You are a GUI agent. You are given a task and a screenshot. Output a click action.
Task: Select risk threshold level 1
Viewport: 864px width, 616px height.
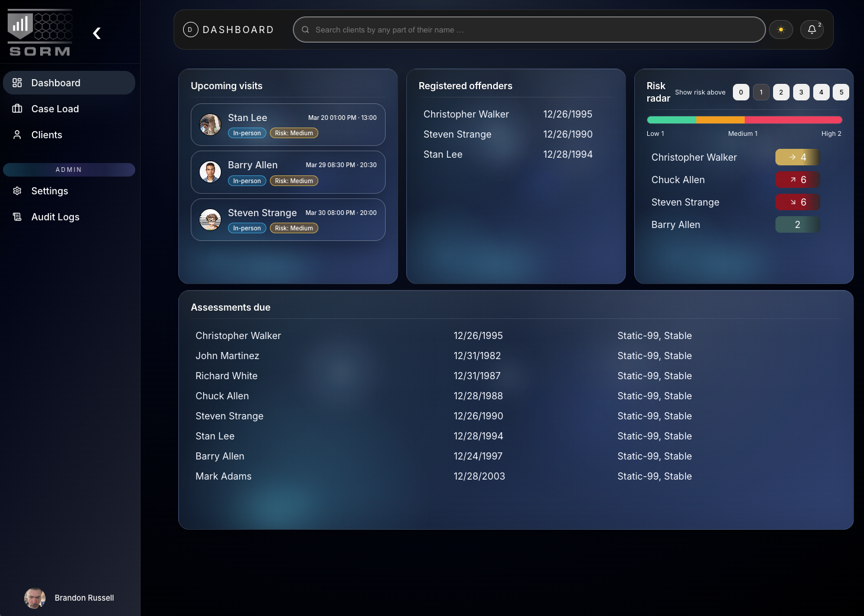click(x=761, y=92)
